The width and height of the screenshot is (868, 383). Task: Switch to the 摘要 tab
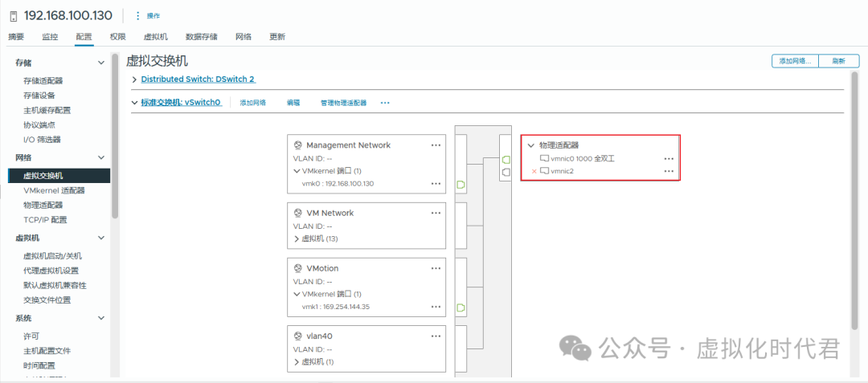[16, 37]
